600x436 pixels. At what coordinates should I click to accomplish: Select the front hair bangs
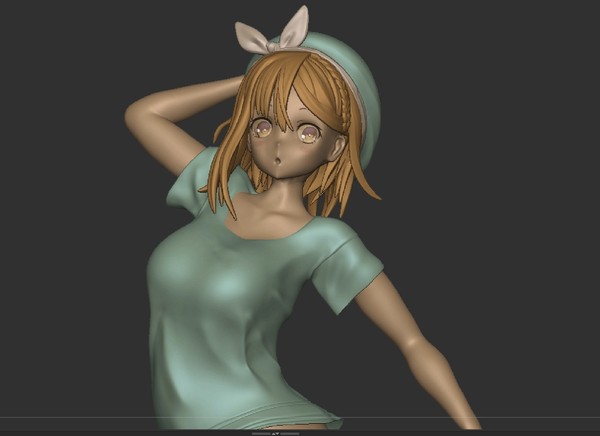pos(276,88)
